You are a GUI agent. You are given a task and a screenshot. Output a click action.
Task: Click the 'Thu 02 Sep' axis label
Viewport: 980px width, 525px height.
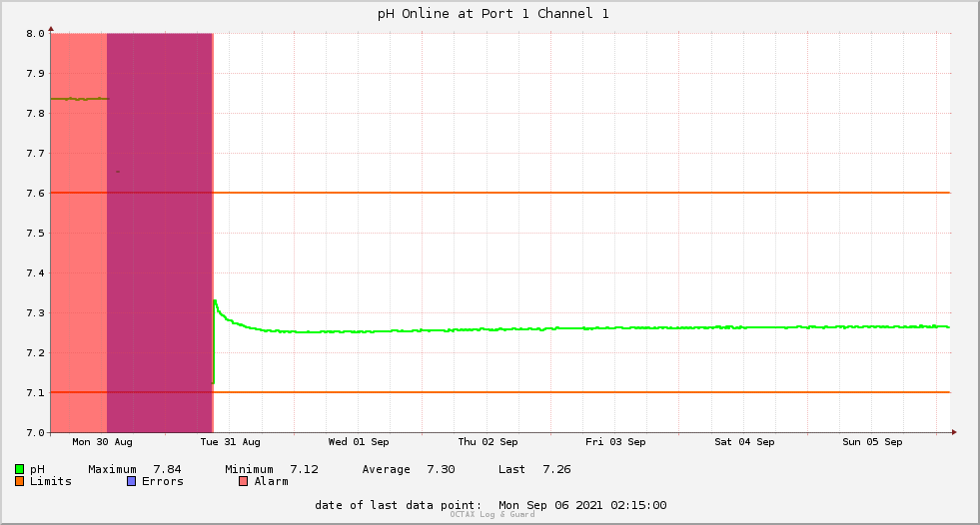488,442
